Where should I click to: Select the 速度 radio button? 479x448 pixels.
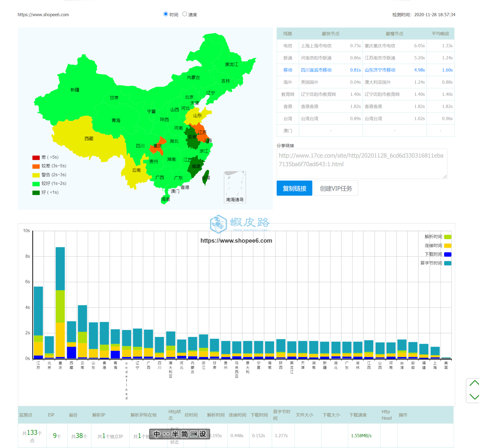pyautogui.click(x=185, y=14)
